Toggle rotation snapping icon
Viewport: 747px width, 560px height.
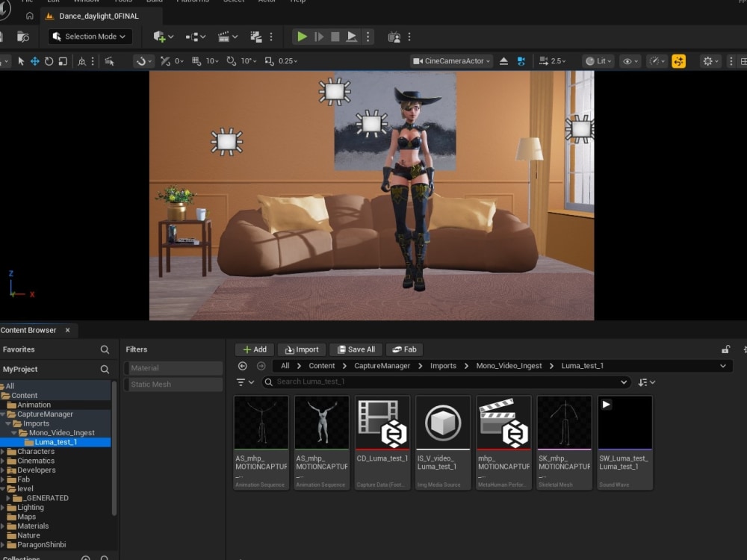[x=231, y=61]
